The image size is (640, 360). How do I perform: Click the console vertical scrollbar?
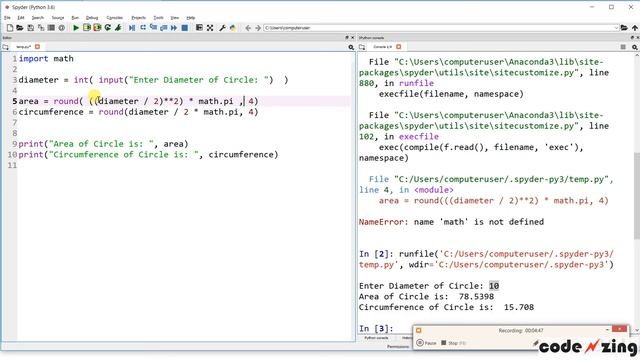(637, 196)
